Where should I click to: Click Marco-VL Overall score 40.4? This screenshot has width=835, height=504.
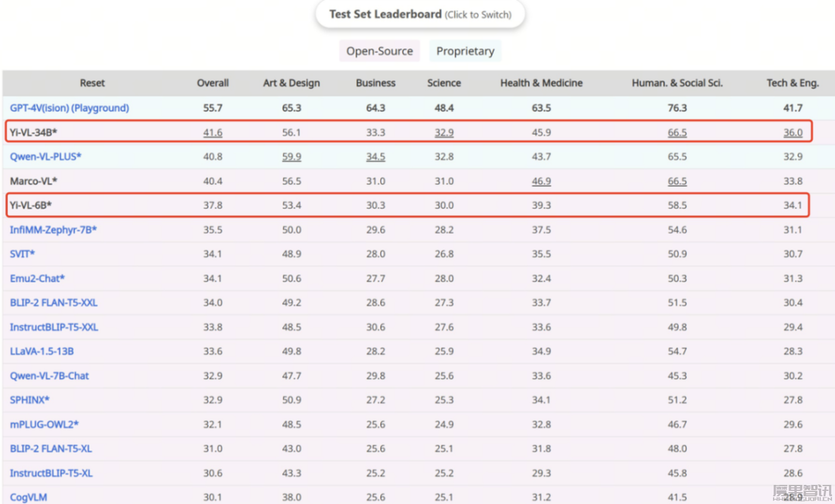click(x=213, y=181)
